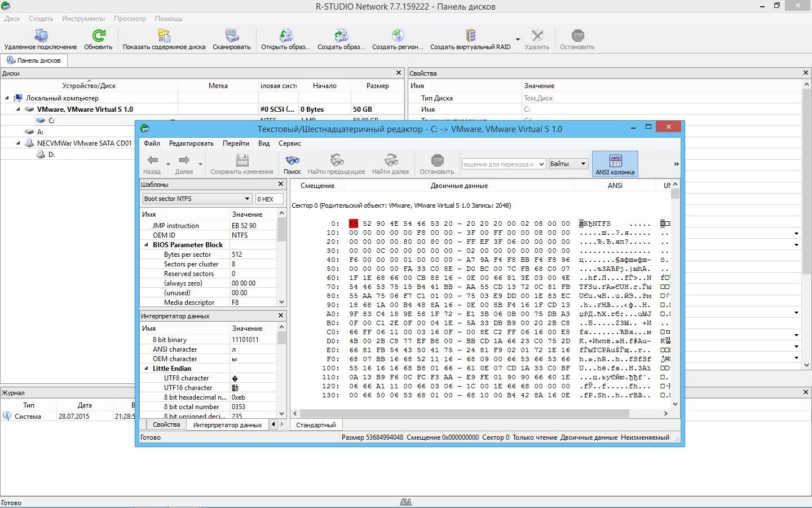
Task: Open the Редактировать menu
Action: click(191, 143)
